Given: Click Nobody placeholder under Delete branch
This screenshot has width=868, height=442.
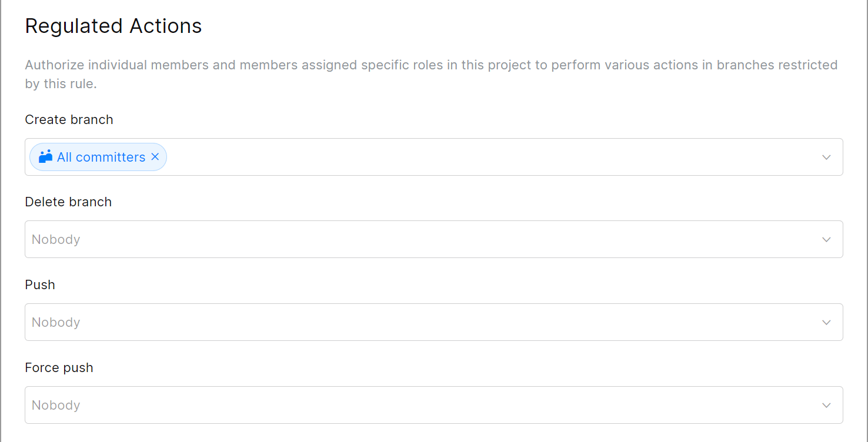Looking at the screenshot, I should [56, 239].
